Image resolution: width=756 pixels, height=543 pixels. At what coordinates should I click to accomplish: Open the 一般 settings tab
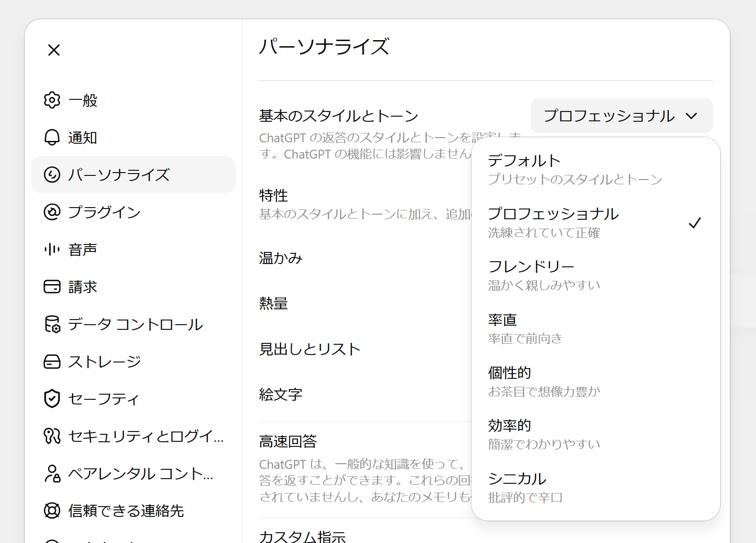tap(133, 100)
